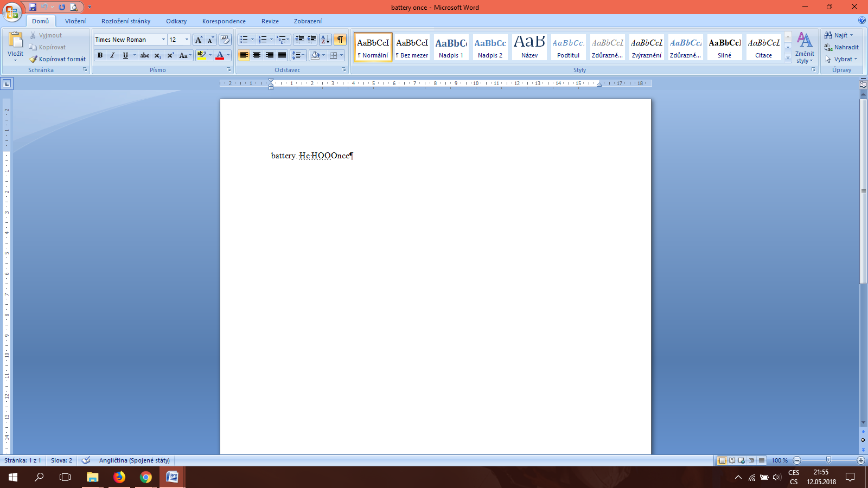The height and width of the screenshot is (488, 868).
Task: Click Nahradit to replace text
Action: [841, 47]
